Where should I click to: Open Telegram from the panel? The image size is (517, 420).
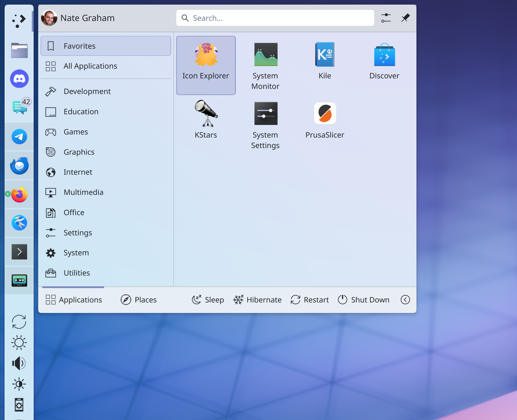[19, 137]
